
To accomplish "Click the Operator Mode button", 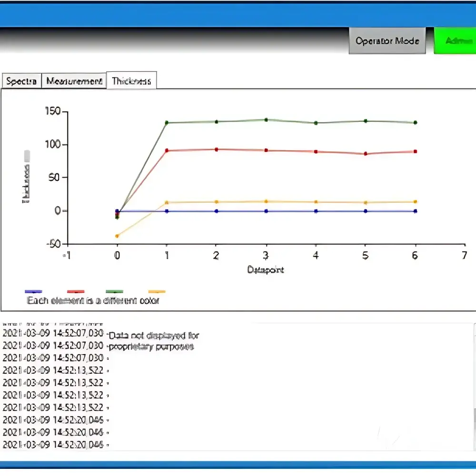I will click(387, 40).
